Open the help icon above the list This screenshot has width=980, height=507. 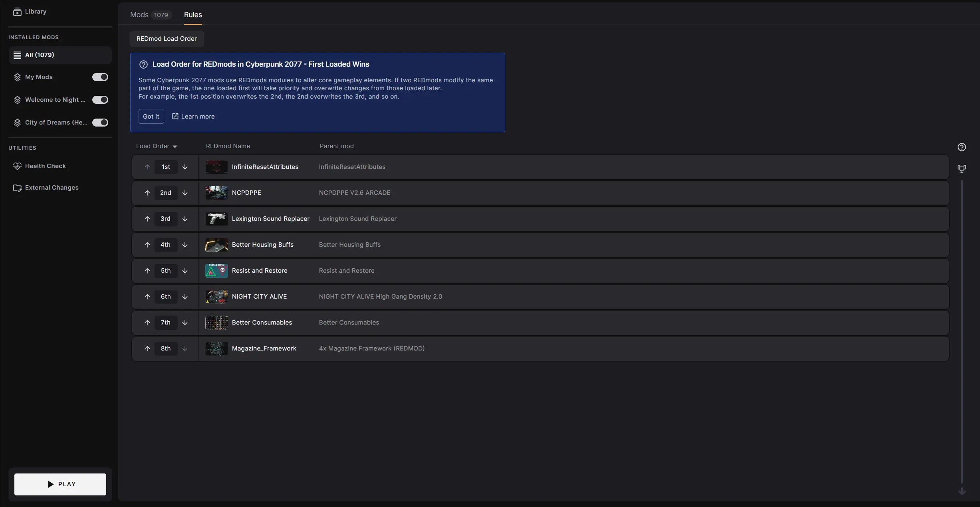point(962,147)
